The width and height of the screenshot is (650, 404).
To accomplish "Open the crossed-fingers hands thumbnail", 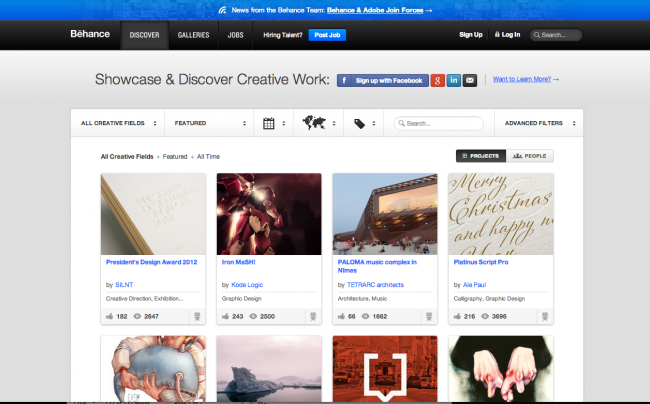I will click(x=501, y=369).
